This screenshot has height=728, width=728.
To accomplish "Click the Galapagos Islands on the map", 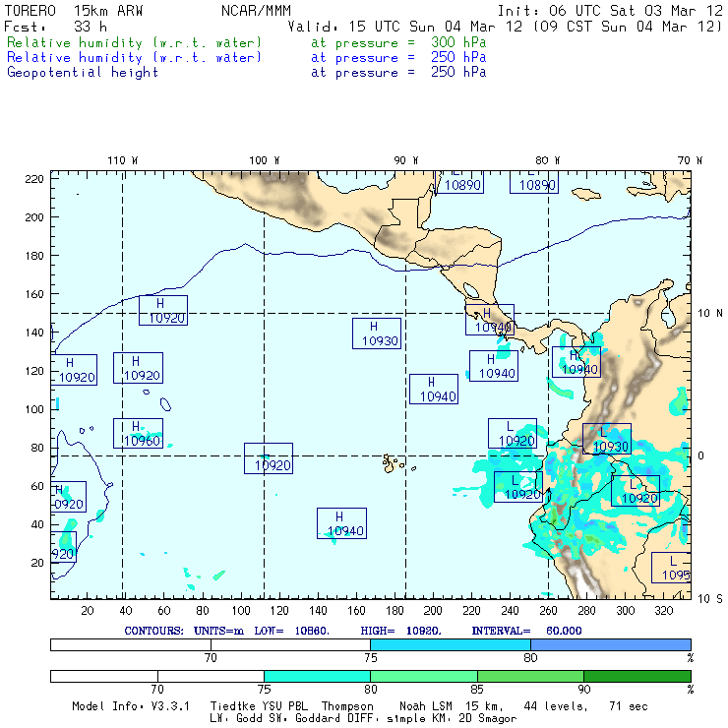I will click(394, 462).
